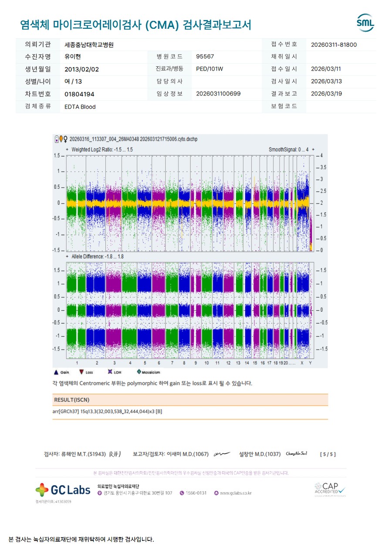Click the CAP Accredited badge
Image resolution: width=392 pixels, height=554 pixels.
click(x=330, y=489)
